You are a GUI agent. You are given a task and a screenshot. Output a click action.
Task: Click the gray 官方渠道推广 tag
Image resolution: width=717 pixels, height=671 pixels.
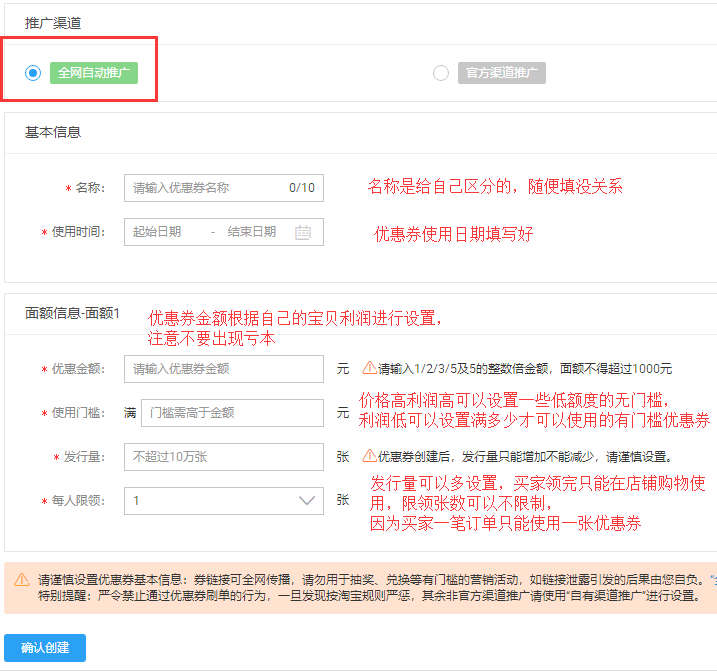501,73
